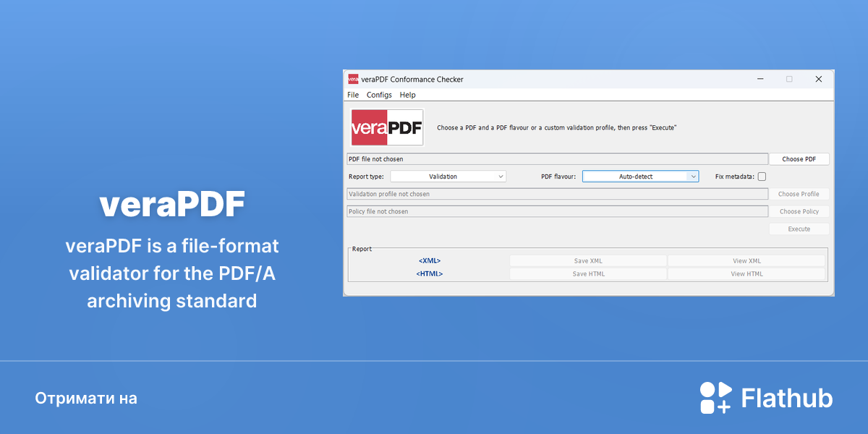Click the View XML button

[x=746, y=261]
